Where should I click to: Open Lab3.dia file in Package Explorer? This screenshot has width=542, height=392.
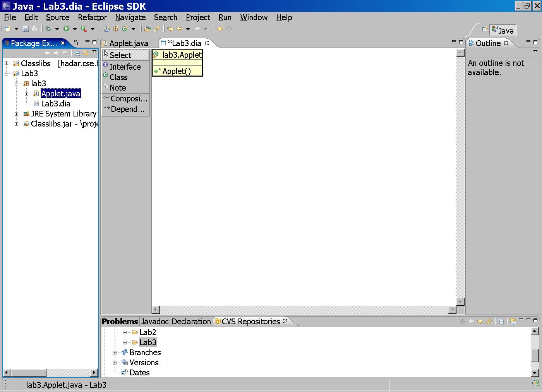[x=56, y=104]
